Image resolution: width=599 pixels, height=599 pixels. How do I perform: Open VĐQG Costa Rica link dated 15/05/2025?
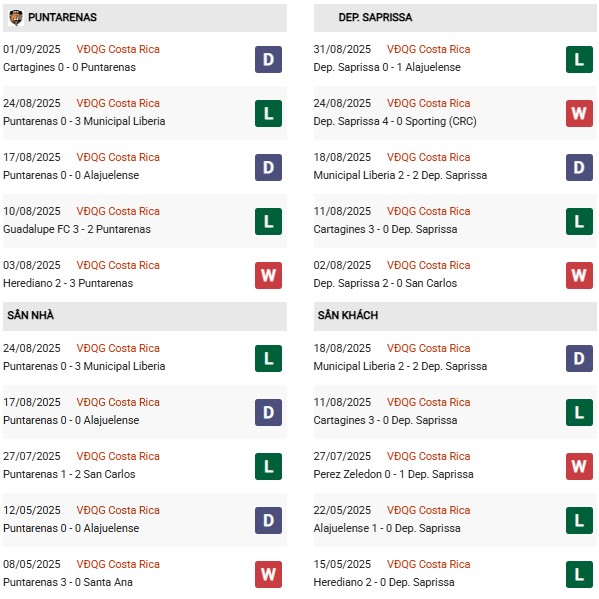coord(428,564)
